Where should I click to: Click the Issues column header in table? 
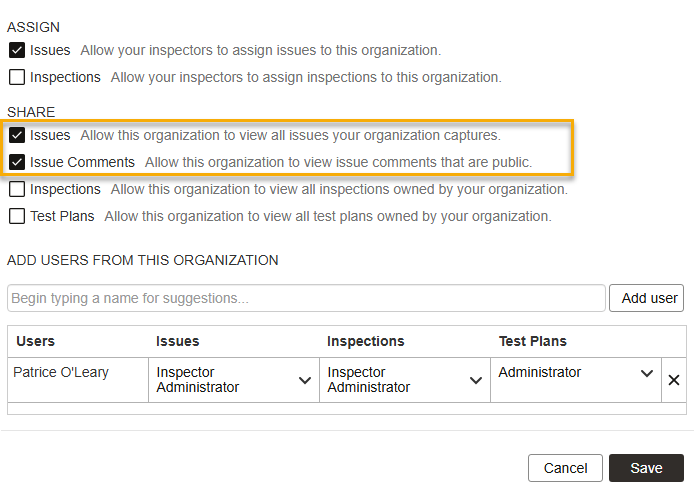178,341
